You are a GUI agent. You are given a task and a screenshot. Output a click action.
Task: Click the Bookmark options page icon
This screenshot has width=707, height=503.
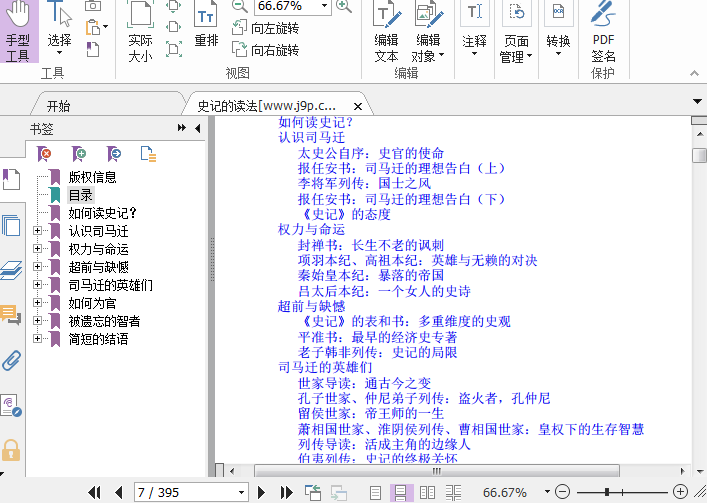point(148,154)
